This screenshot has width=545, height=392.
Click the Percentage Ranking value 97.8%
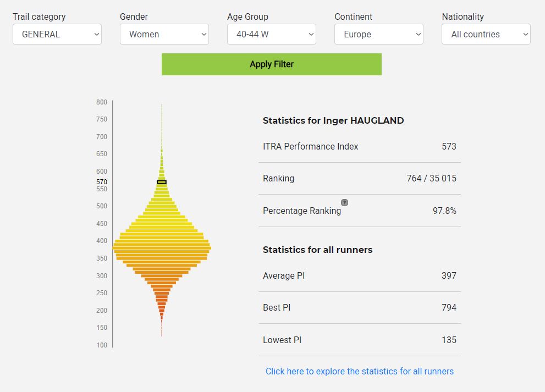click(444, 211)
